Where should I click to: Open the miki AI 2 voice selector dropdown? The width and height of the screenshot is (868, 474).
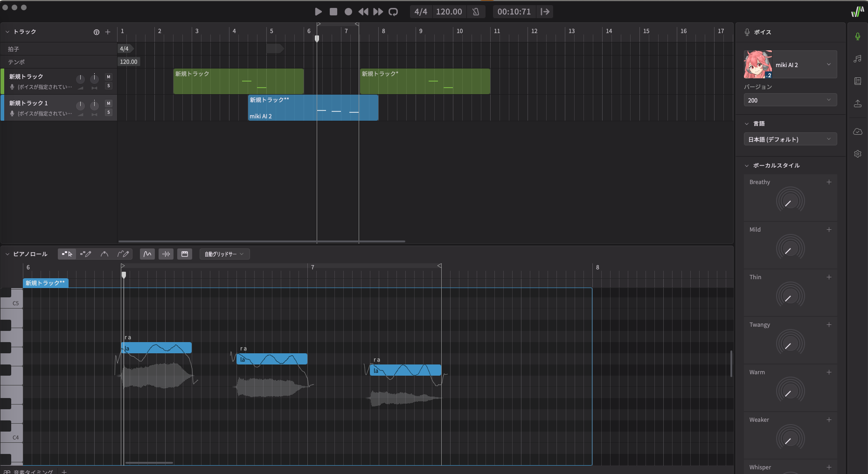click(x=790, y=64)
